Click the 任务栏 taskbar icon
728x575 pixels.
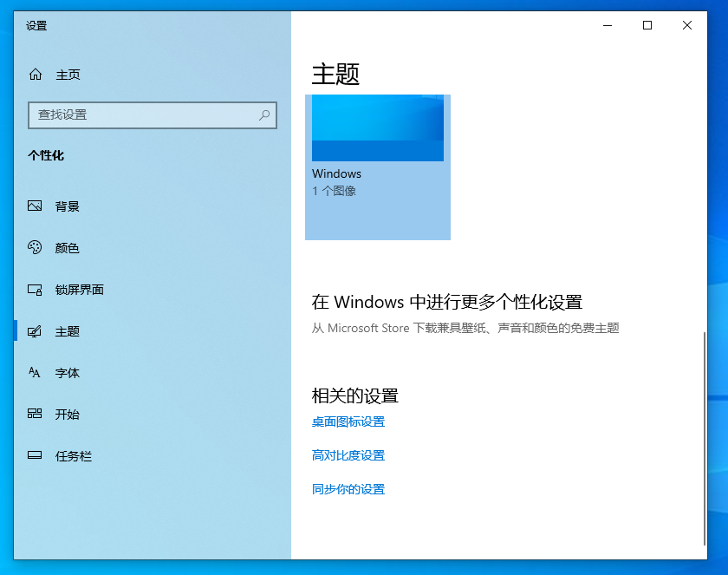click(x=35, y=455)
